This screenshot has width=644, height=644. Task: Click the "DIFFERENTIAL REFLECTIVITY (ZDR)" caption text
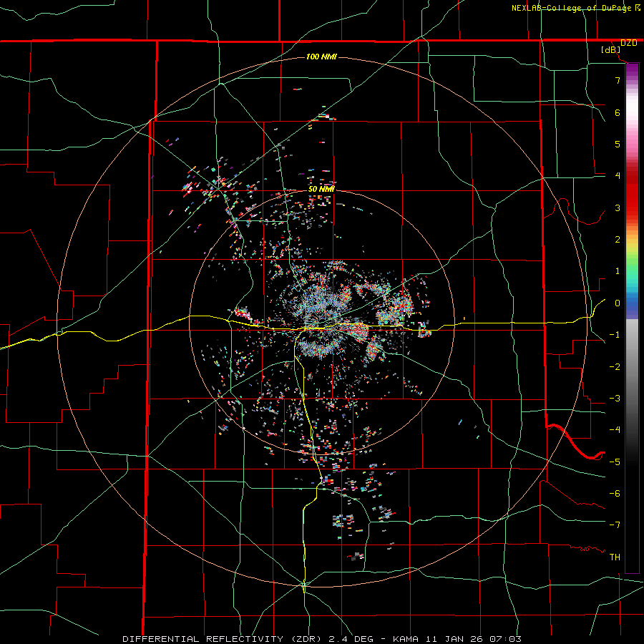coord(223,639)
